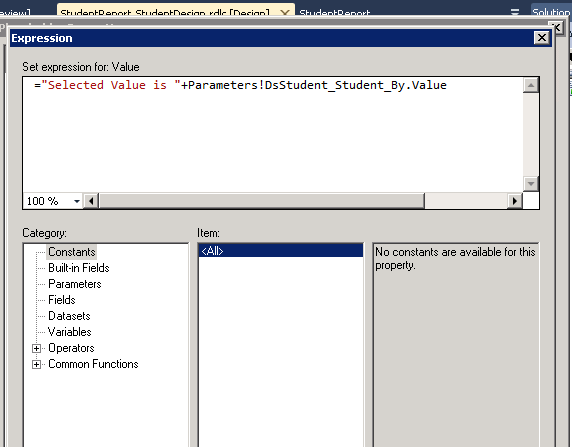This screenshot has height=447, width=572.
Task: Close the background dialog behind Expression
Action: coord(557,27)
